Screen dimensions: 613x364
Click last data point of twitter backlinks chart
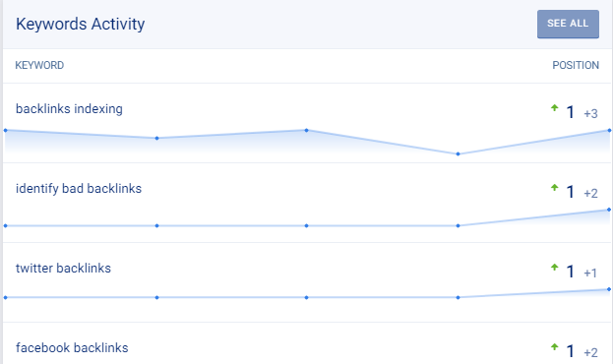pyautogui.click(x=609, y=289)
